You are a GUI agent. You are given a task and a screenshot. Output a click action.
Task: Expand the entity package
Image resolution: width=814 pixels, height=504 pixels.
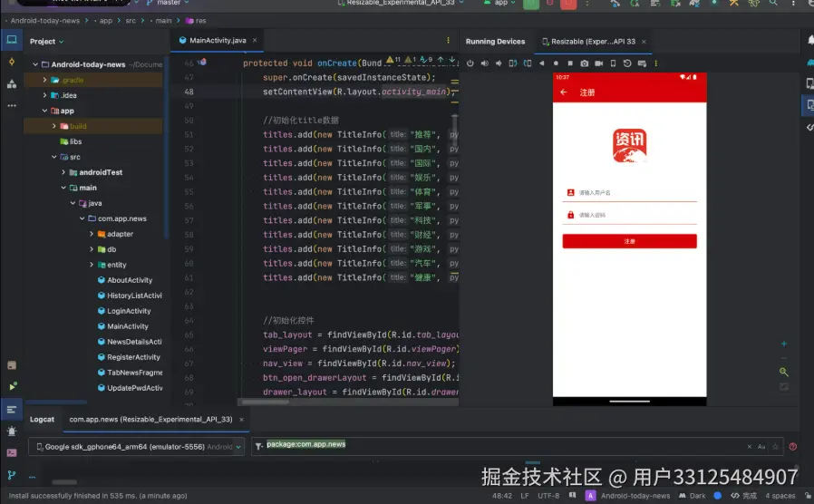(x=92, y=265)
